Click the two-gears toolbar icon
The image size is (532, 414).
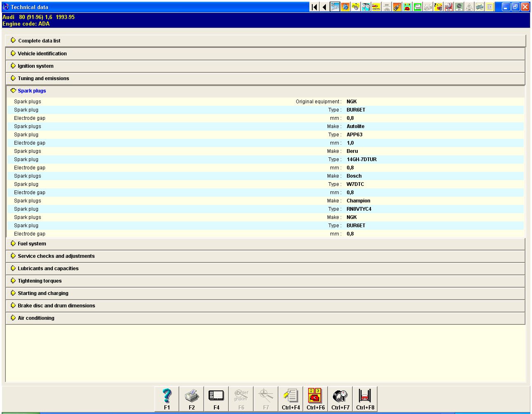pyautogui.click(x=366, y=7)
